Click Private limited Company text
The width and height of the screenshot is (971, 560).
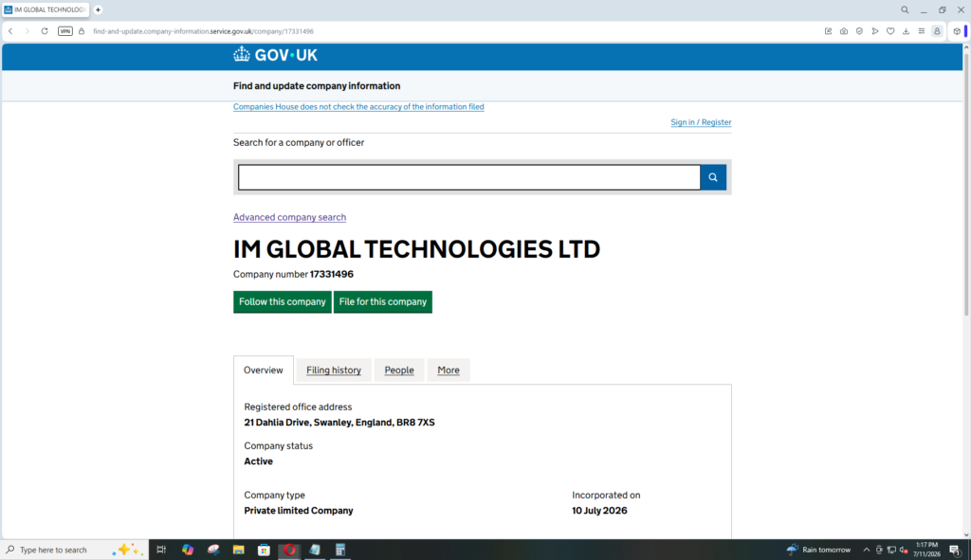pyautogui.click(x=299, y=511)
